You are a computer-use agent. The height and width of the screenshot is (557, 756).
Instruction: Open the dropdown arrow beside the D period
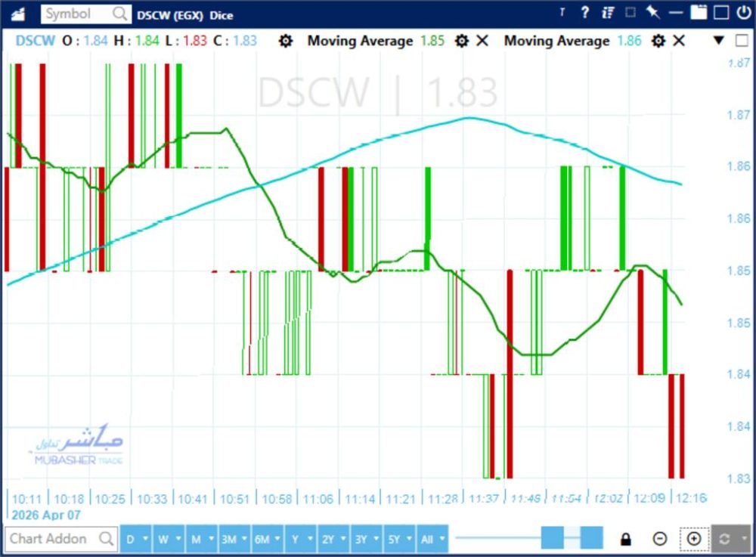pyautogui.click(x=144, y=539)
